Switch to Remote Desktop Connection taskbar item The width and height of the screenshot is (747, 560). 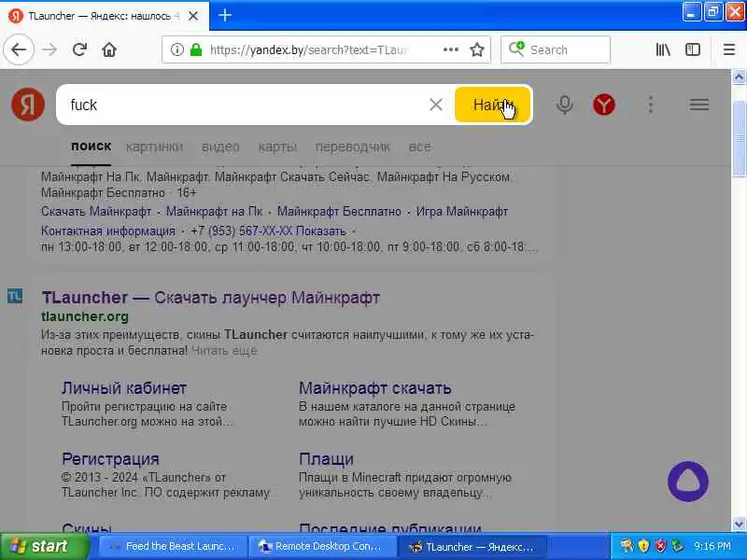coord(322,546)
